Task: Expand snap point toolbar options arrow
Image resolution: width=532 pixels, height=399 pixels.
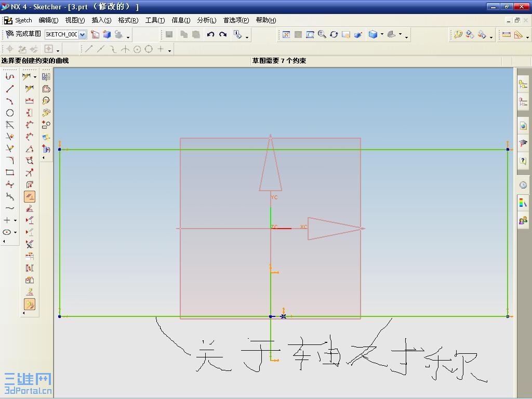Action: [170, 51]
